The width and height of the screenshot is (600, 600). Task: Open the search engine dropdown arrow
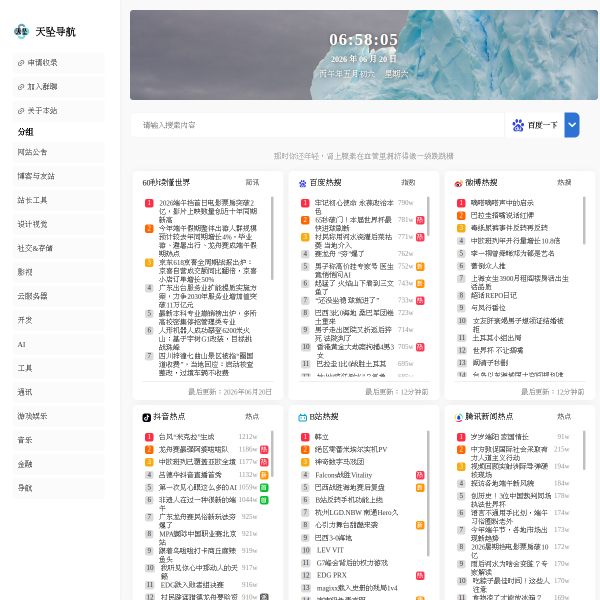point(572,125)
